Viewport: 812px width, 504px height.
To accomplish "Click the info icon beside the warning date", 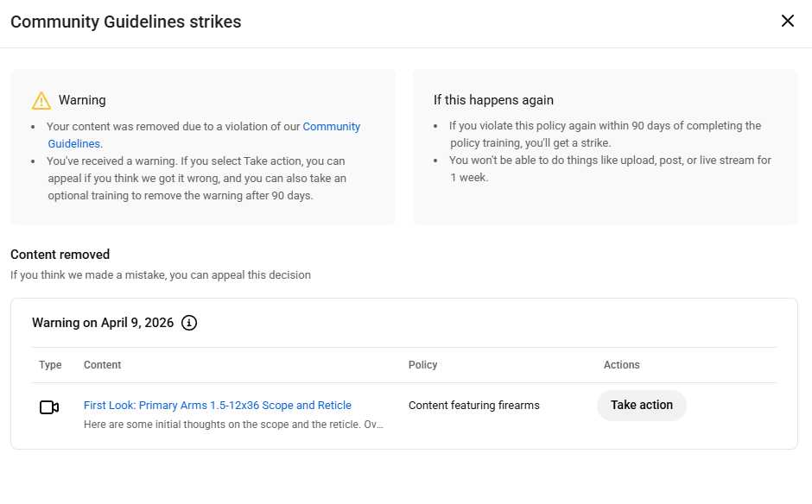I will [189, 323].
